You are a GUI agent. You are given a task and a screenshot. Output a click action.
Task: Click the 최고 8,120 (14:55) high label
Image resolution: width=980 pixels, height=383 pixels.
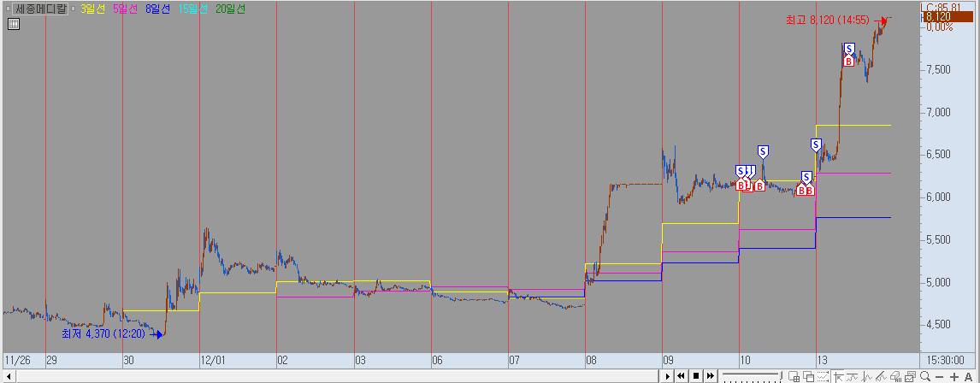828,20
